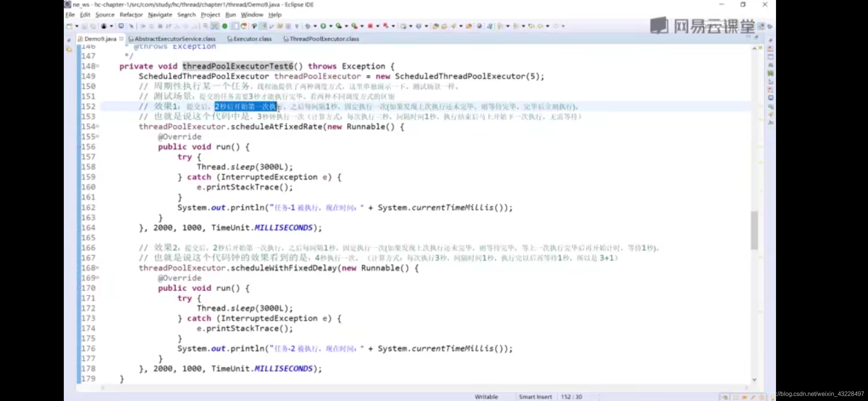
Task: Click the Writable status field
Action: coord(486,397)
